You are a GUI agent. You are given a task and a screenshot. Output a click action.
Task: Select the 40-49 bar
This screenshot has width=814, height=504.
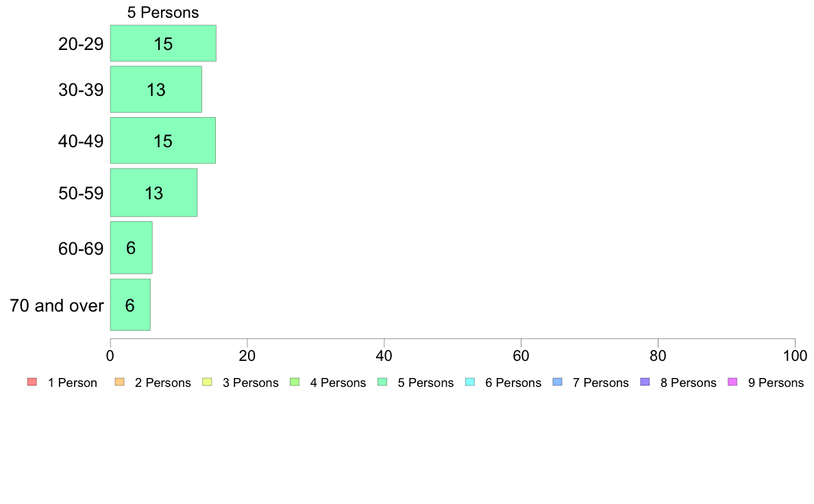[x=162, y=140]
